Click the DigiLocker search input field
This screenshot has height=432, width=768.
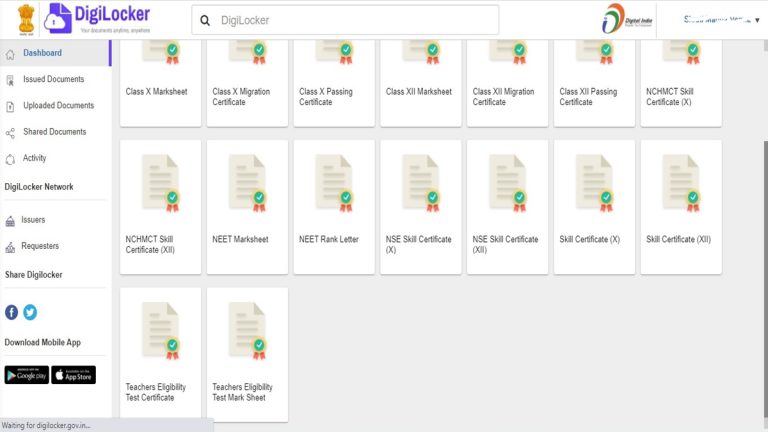[x=350, y=20]
